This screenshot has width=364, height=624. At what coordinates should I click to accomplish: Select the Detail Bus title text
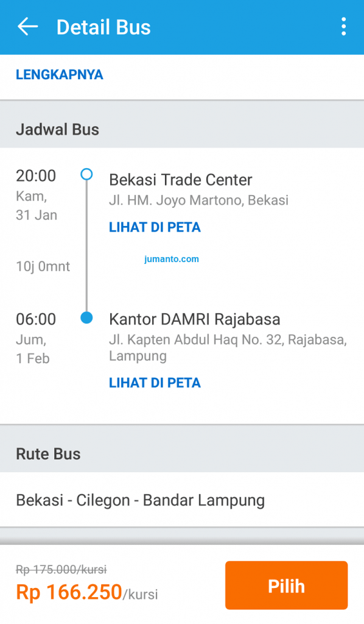coord(103,27)
